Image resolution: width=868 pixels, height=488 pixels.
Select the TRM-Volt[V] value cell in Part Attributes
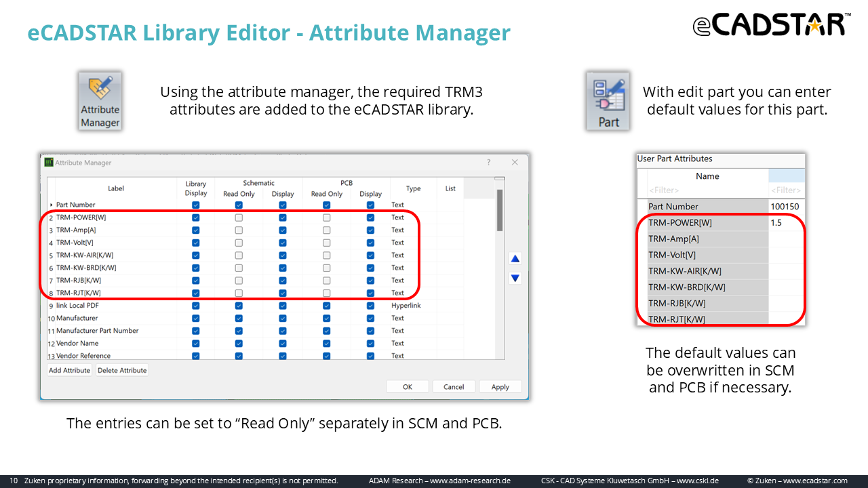[787, 256]
